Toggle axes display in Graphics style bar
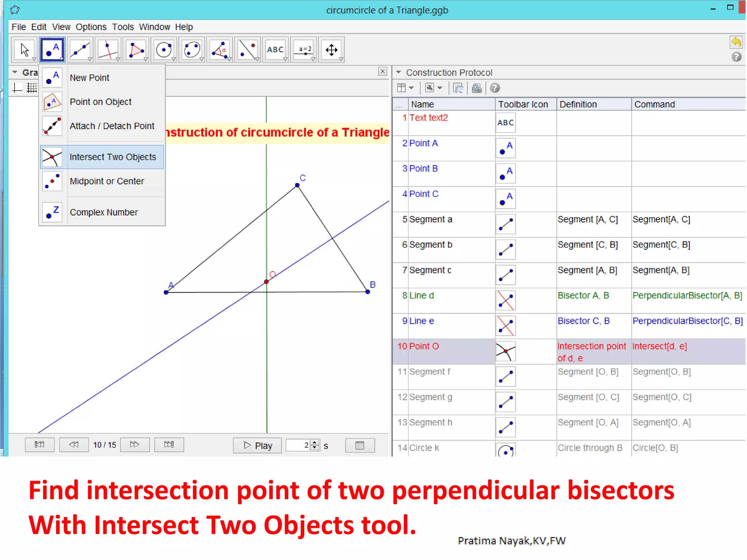Screen dimensions: 747x560 (x=18, y=88)
